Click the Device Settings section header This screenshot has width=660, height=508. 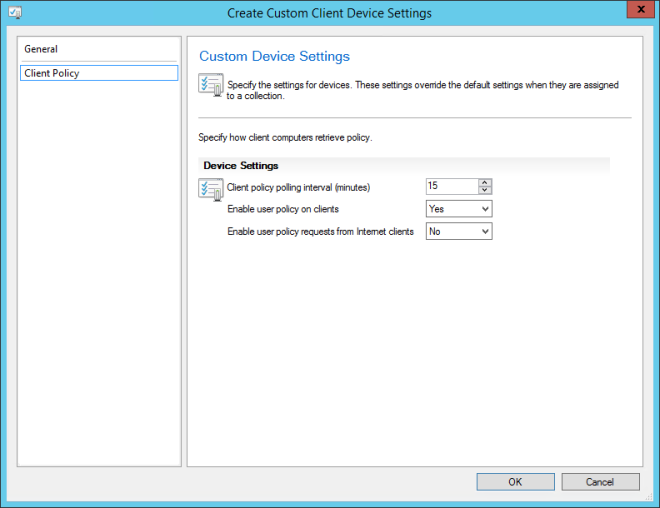pyautogui.click(x=241, y=165)
